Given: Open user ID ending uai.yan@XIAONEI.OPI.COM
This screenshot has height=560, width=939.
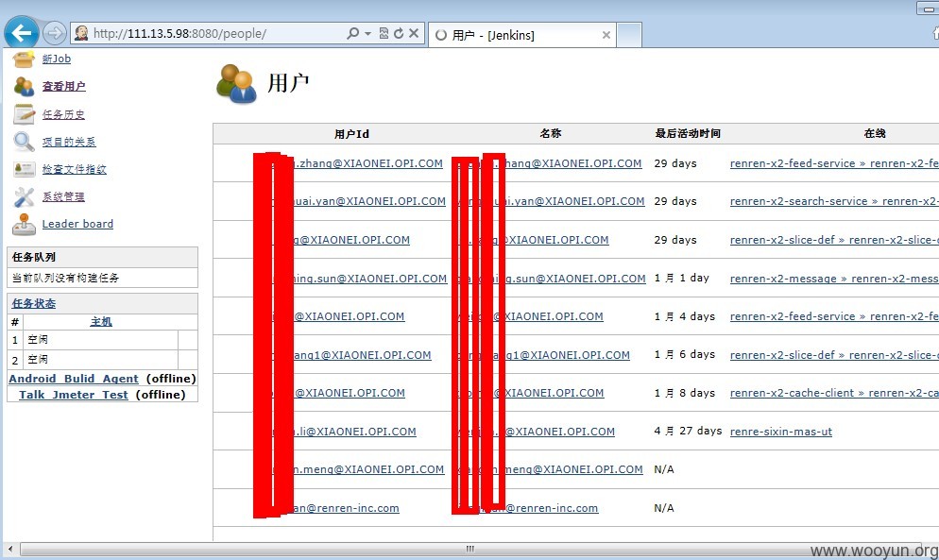Looking at the screenshot, I should click(x=369, y=201).
